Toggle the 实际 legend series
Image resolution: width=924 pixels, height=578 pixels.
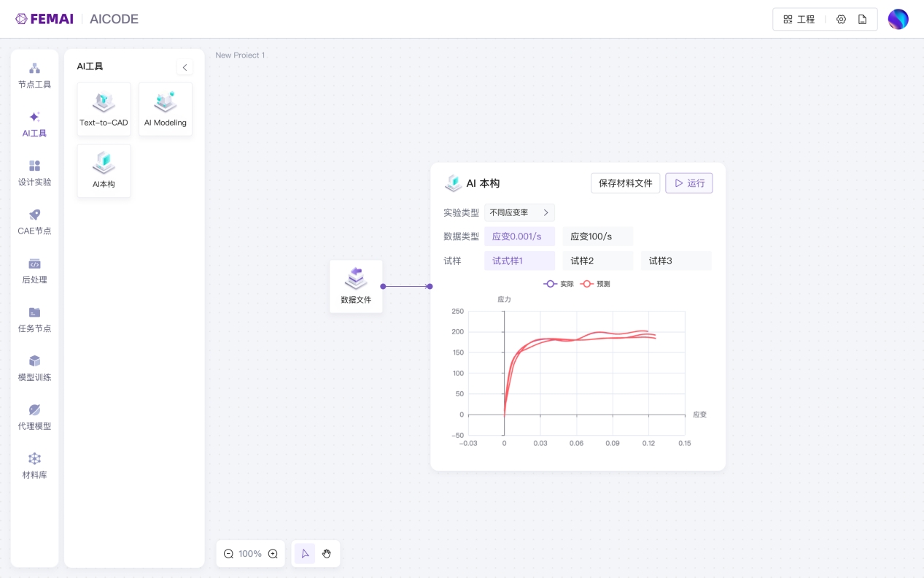(x=559, y=284)
